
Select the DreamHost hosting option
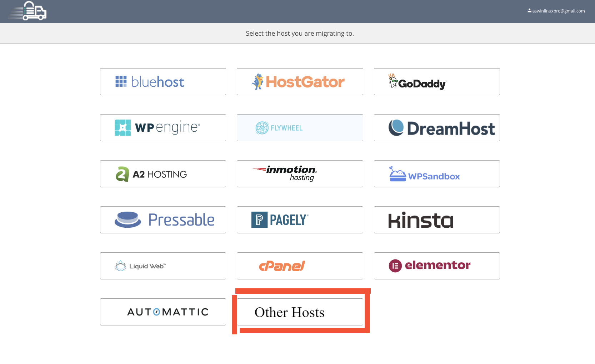coord(436,128)
